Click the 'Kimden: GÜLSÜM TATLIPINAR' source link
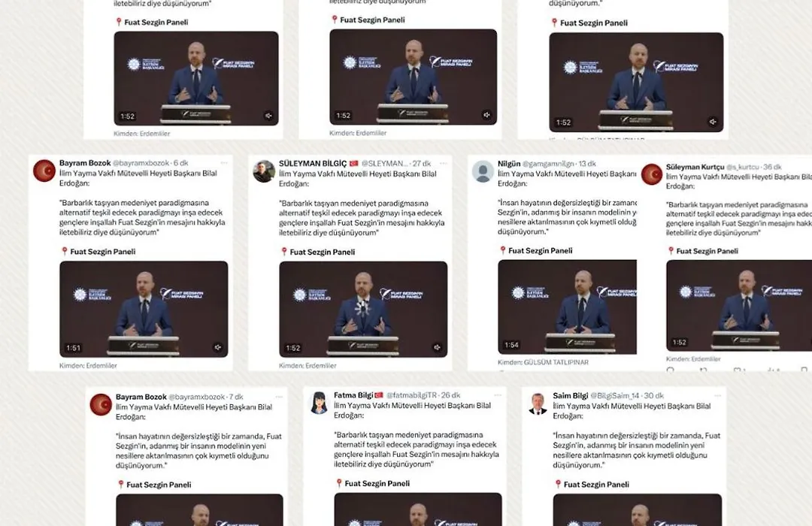The width and height of the screenshot is (812, 526). (544, 362)
